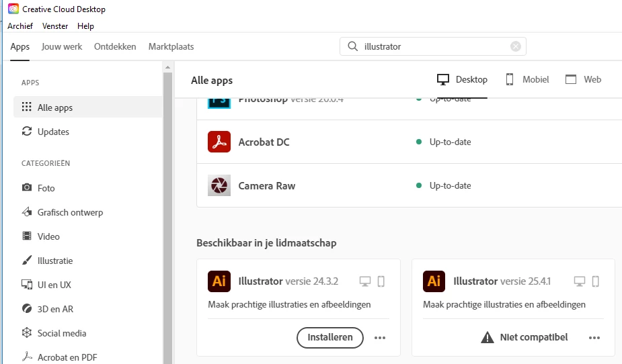The image size is (622, 364).
Task: Click the 3D en AR sphere icon
Action: 27,308
